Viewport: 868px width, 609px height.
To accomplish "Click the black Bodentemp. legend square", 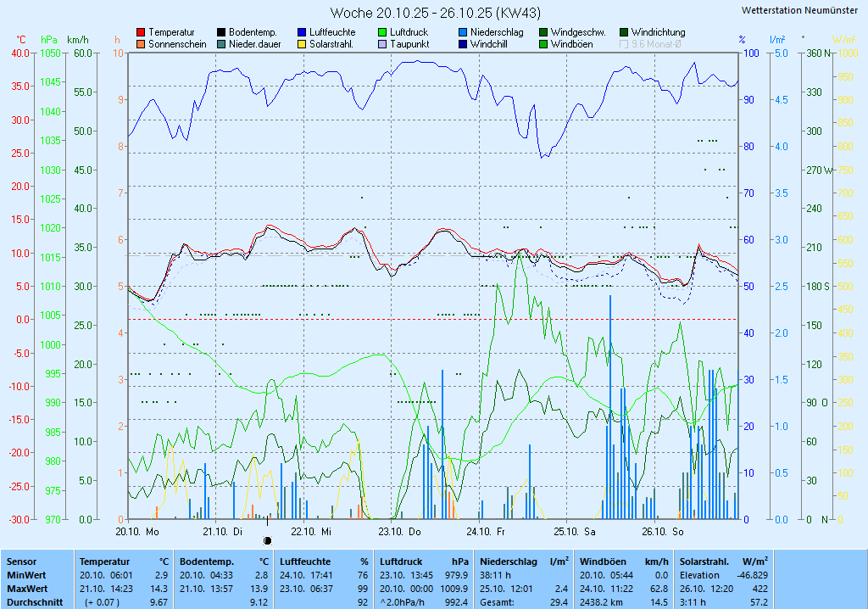I will (x=221, y=32).
